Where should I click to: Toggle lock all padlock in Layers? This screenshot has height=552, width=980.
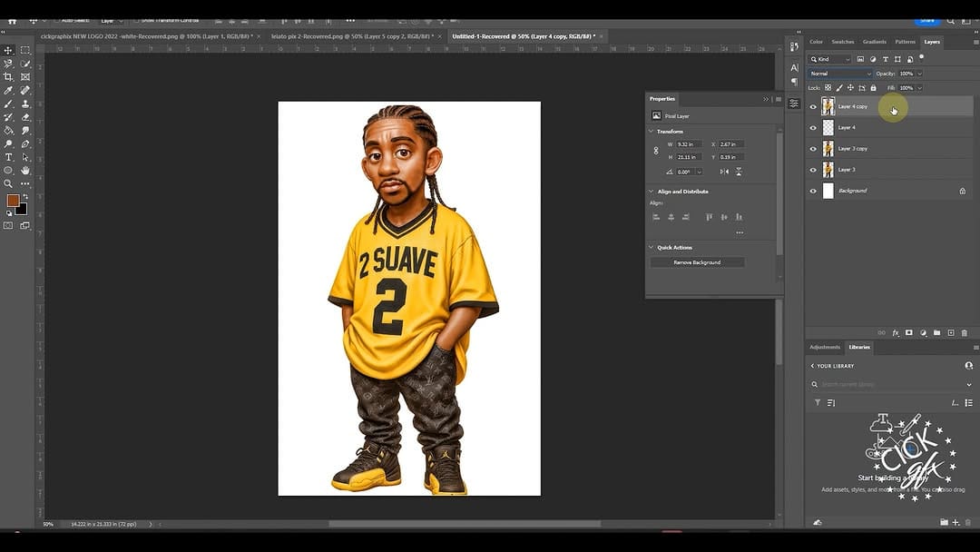pyautogui.click(x=873, y=88)
